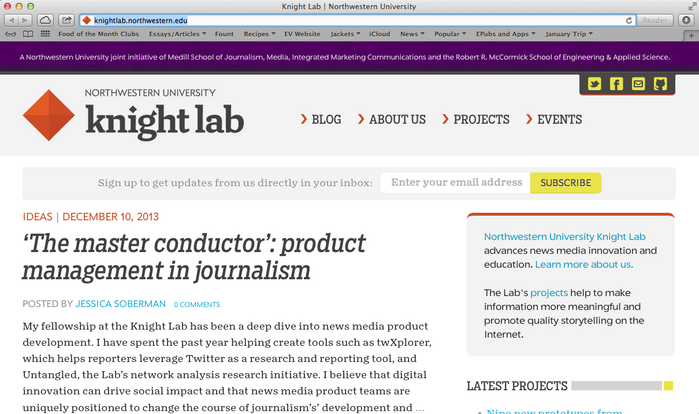Reload the page with the refresh icon

[x=629, y=20]
